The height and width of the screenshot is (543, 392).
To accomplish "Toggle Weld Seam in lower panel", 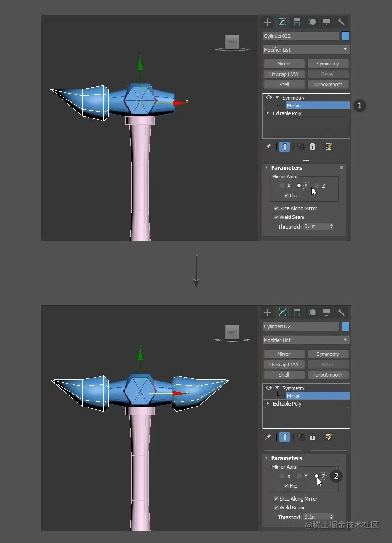I will click(x=276, y=508).
